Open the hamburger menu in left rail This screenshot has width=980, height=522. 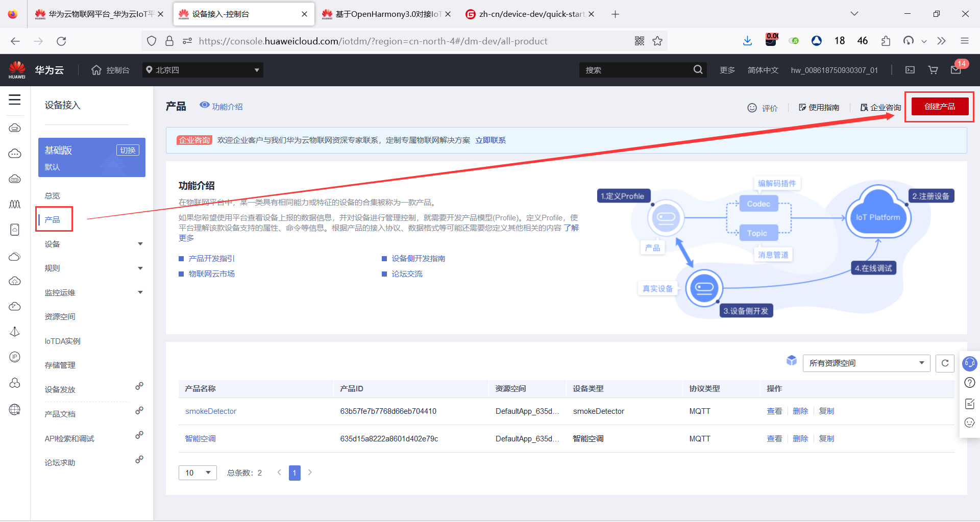pos(15,100)
